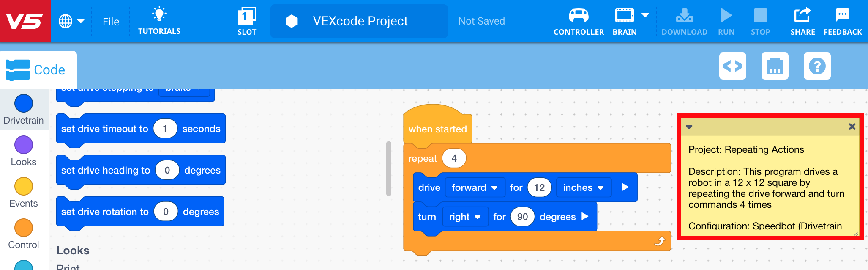Open the language globe dropdown

click(72, 21)
